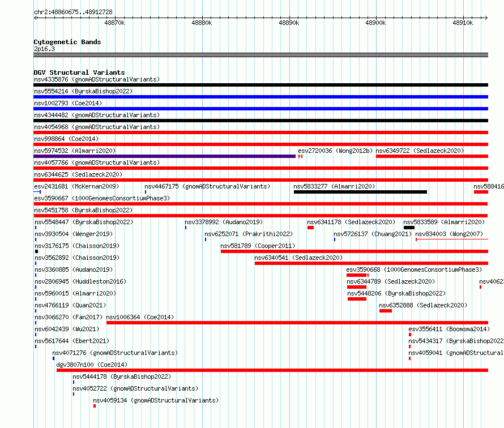Screen dimensions: 504x428
Task: Open nsv5726137 (Chuang2021) variant
Action: (x=373, y=234)
